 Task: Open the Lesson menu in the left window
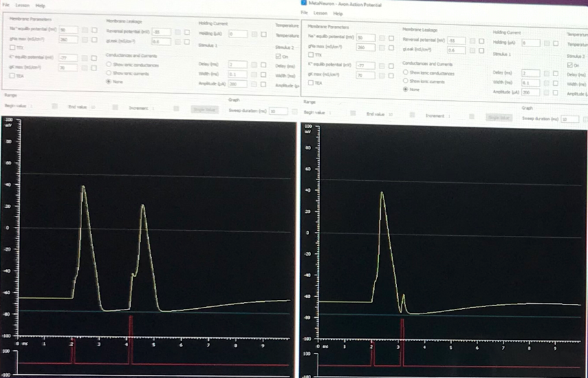[23, 5]
